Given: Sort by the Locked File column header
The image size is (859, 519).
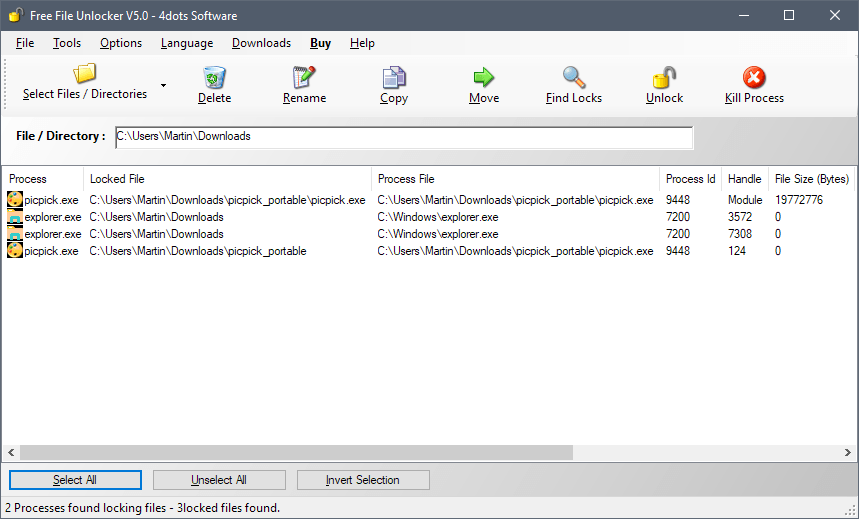Looking at the screenshot, I should pyautogui.click(x=227, y=179).
